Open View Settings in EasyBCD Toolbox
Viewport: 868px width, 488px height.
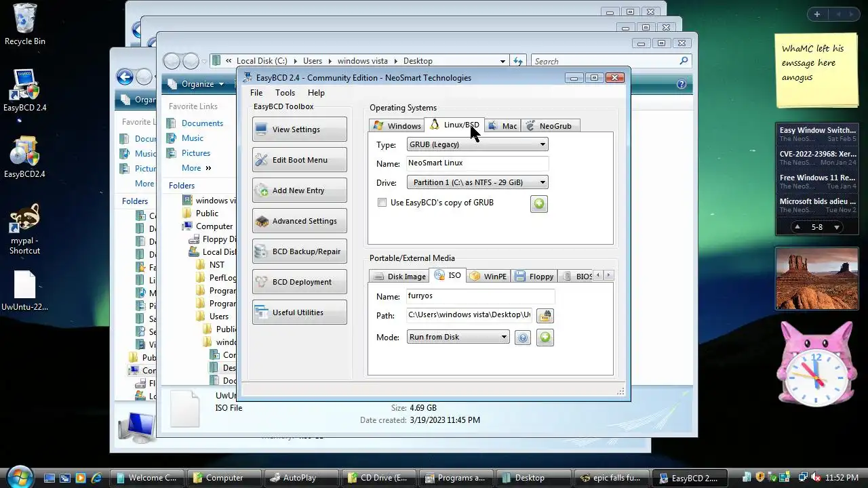click(299, 129)
